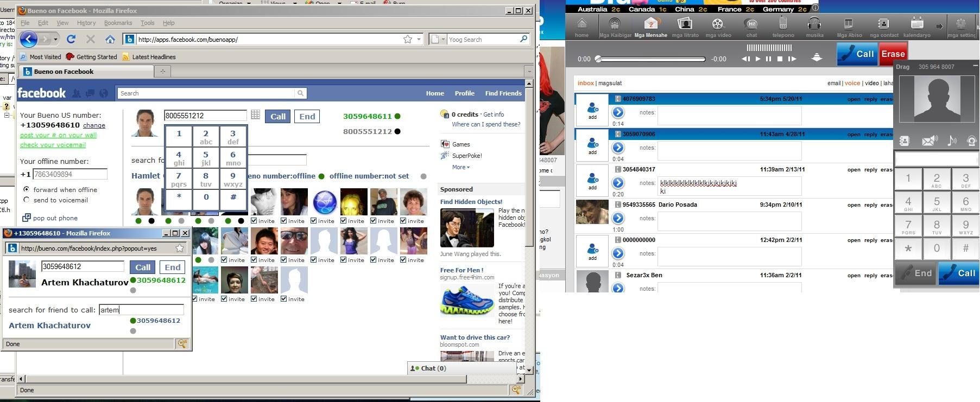Toggle invite checkbox under sunglasses man avatar
Image resolution: width=980 pixels, height=402 pixels.
(283, 260)
